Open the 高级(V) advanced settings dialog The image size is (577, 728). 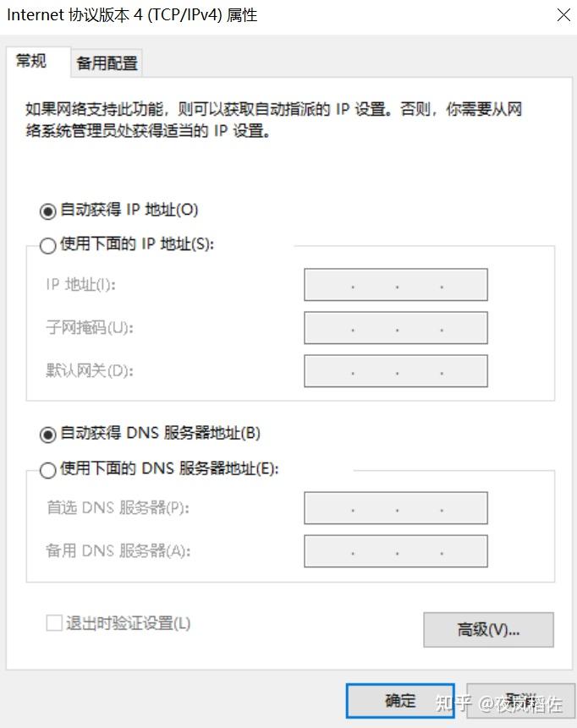488,630
